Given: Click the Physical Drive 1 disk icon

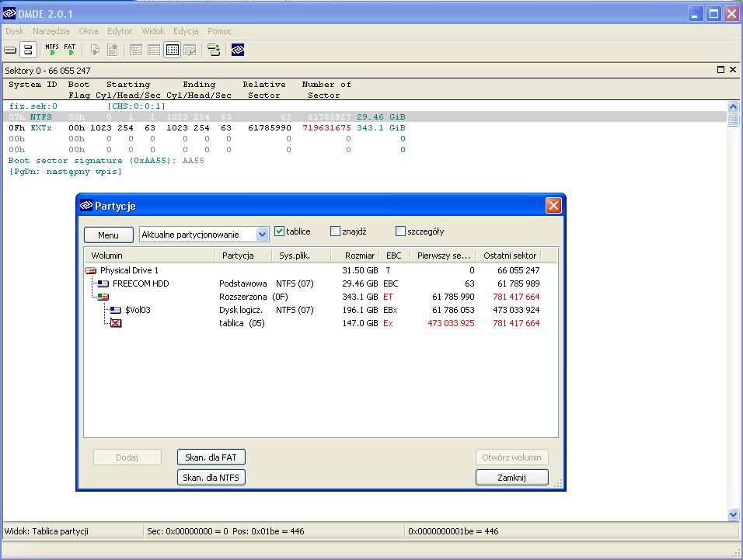Looking at the screenshot, I should (90, 271).
